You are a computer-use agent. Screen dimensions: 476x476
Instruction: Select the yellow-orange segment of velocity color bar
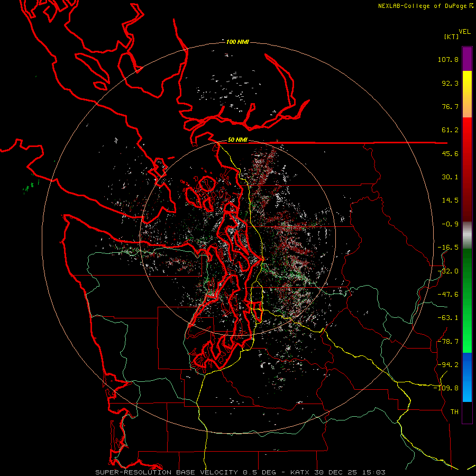(467, 94)
